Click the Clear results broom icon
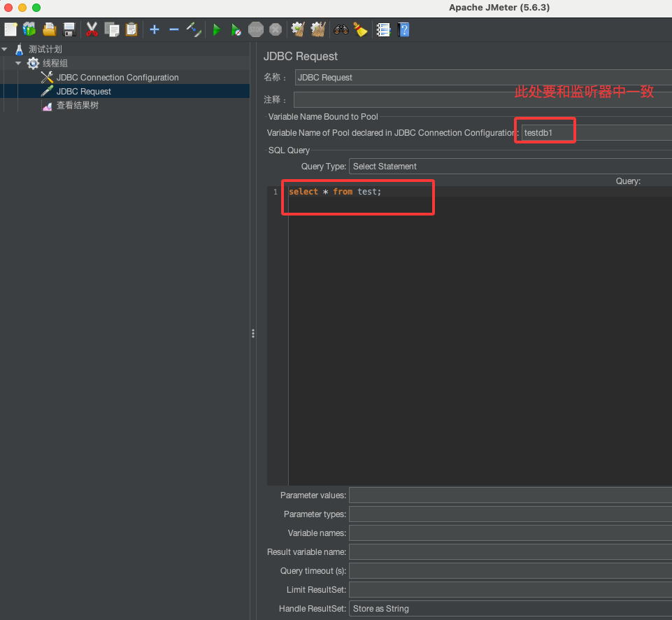This screenshot has height=620, width=672. (298, 29)
